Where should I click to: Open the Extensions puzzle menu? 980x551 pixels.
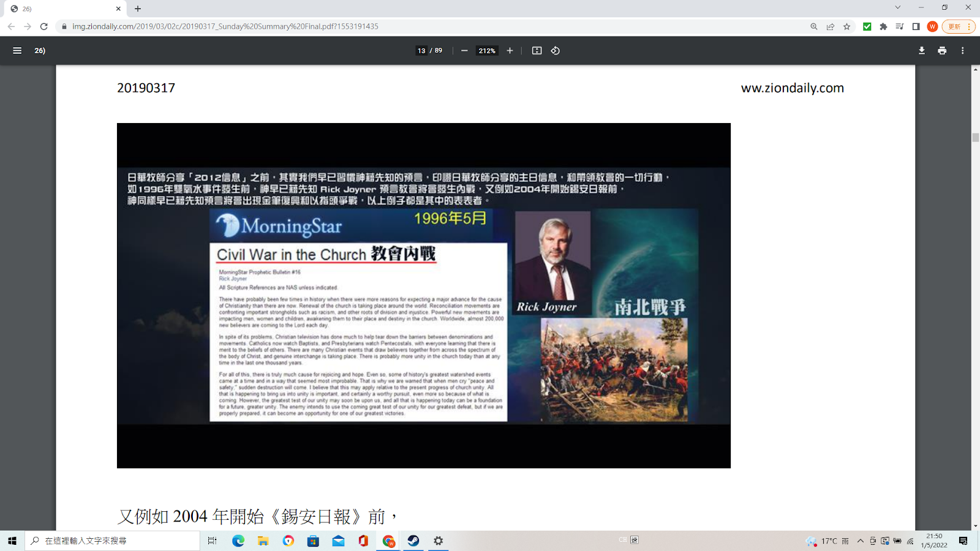pos(883,26)
